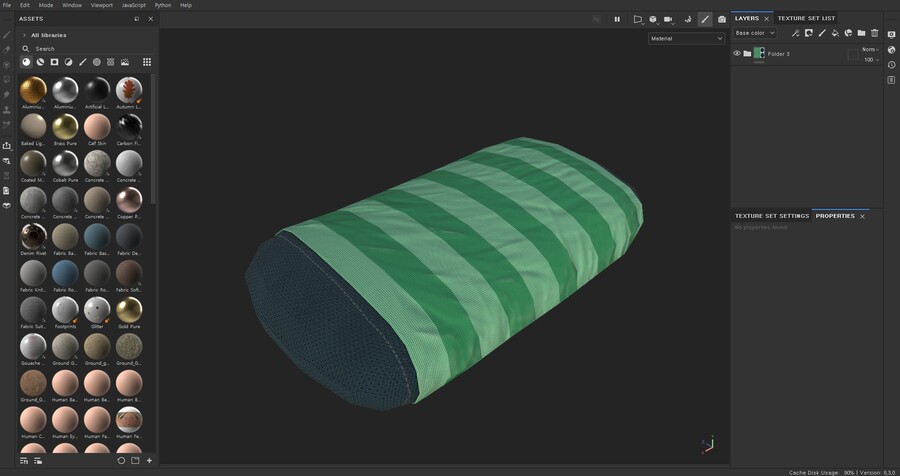Screen dimensions: 900x476
Task: Add a new folder in the Layers panel
Action: tap(861, 33)
